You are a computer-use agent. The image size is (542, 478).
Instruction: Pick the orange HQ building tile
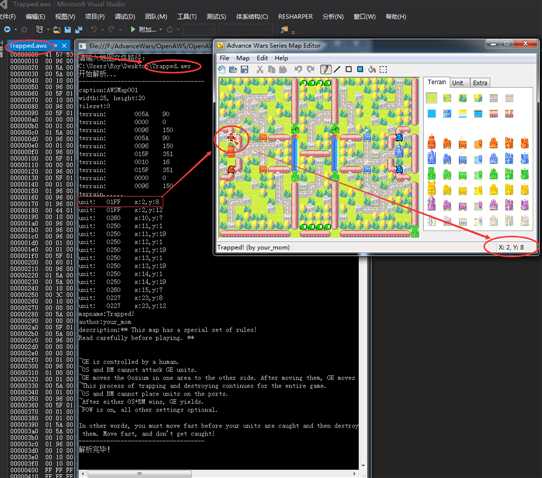[x=431, y=142]
